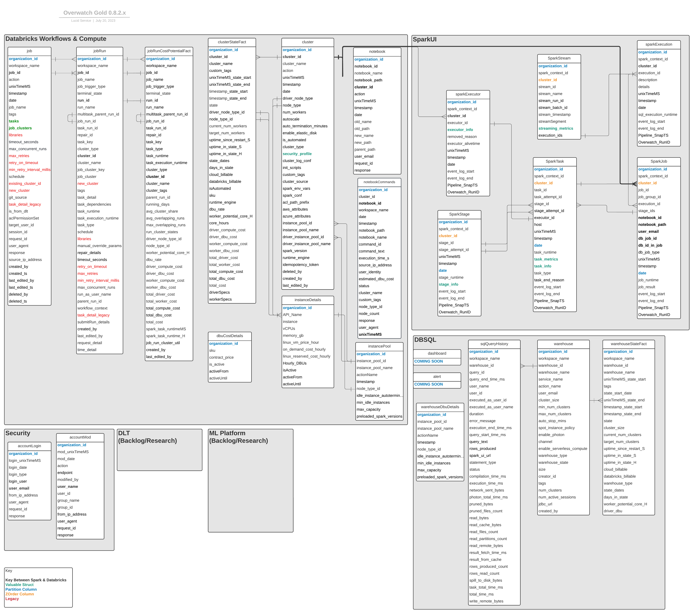Select the warehouse table header
The width and height of the screenshot is (690, 616).
[x=563, y=344]
